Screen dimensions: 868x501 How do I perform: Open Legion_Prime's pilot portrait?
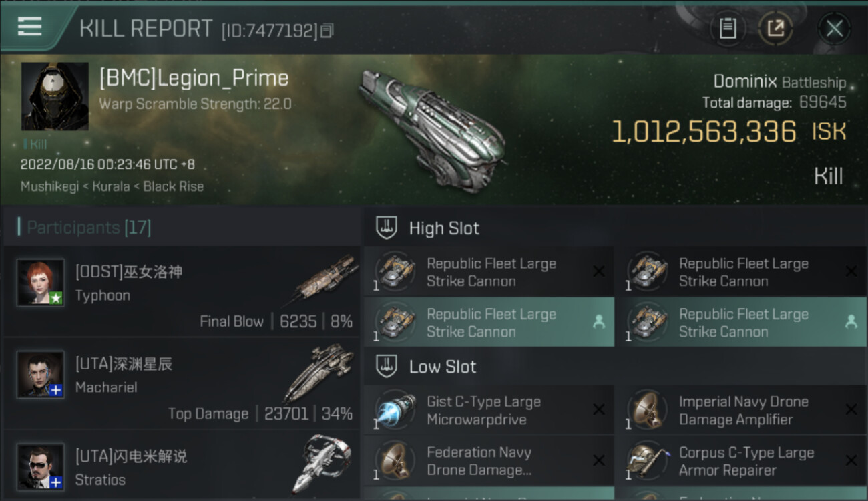[55, 96]
